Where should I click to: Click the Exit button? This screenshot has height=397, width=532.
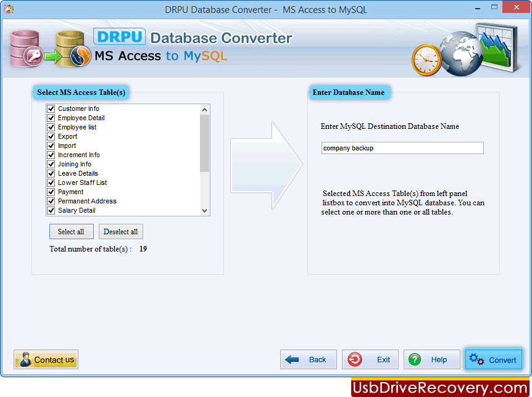point(370,359)
